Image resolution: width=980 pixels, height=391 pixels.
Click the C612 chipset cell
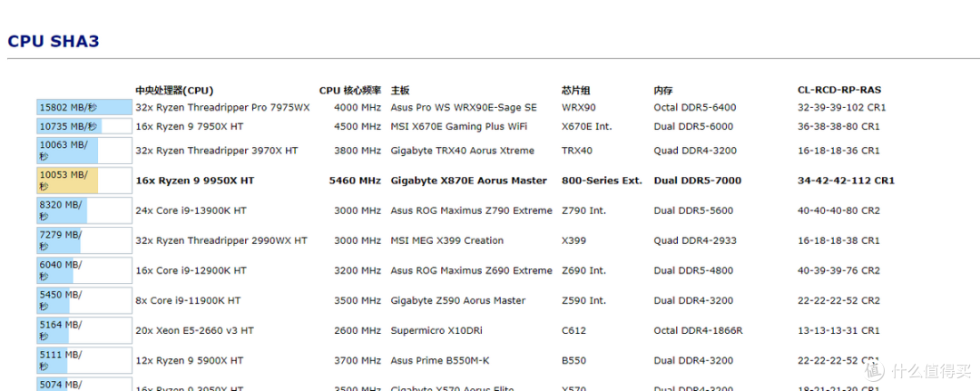coord(573,330)
